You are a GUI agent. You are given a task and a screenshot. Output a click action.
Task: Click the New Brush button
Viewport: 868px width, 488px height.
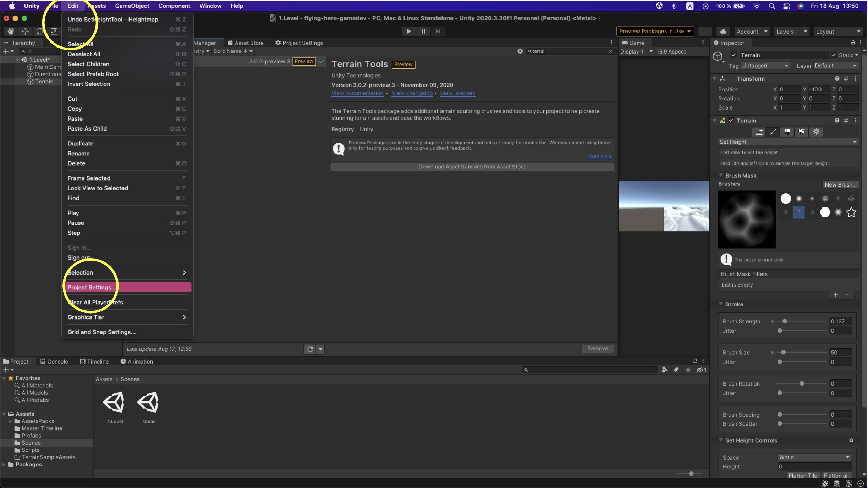(840, 185)
